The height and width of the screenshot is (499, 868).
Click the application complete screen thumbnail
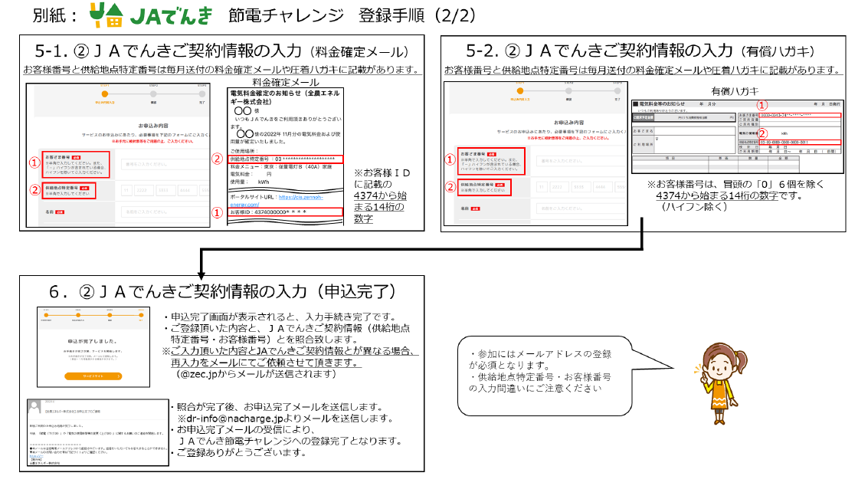pyautogui.click(x=93, y=346)
